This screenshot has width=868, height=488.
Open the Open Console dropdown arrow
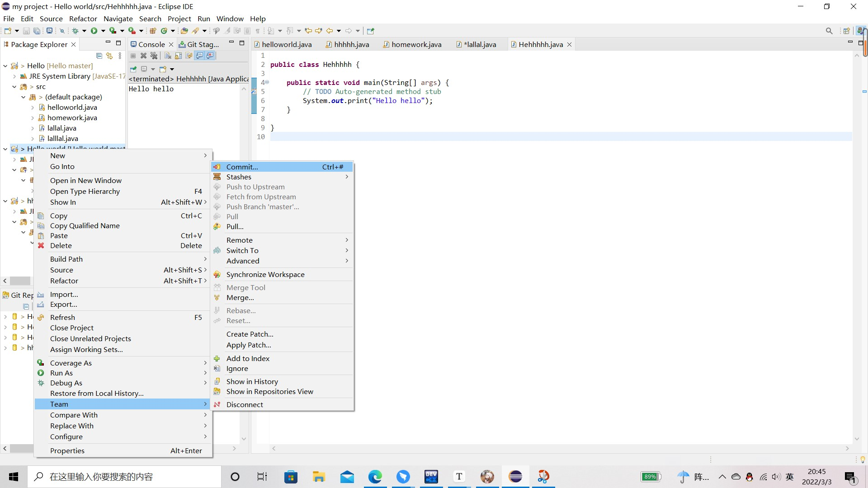click(x=172, y=69)
